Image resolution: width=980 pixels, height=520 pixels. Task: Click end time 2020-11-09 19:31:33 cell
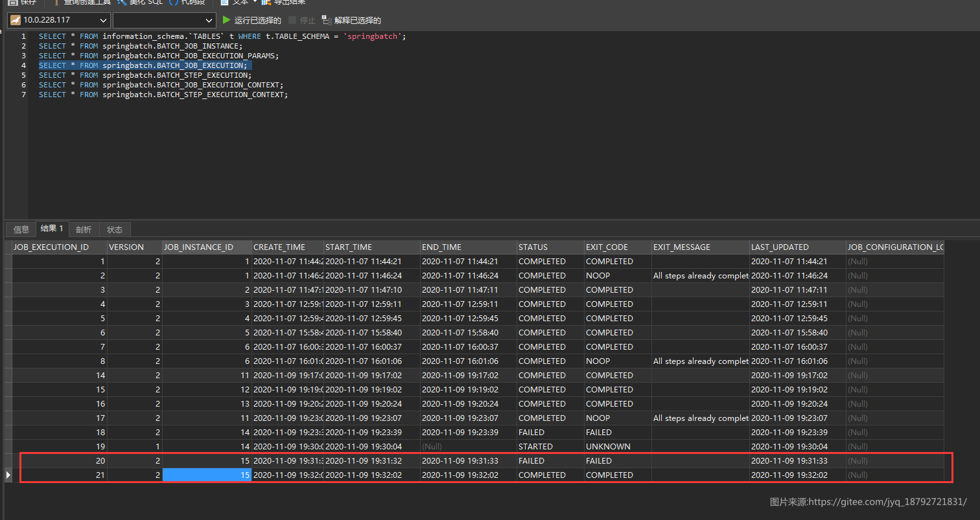[469, 461]
